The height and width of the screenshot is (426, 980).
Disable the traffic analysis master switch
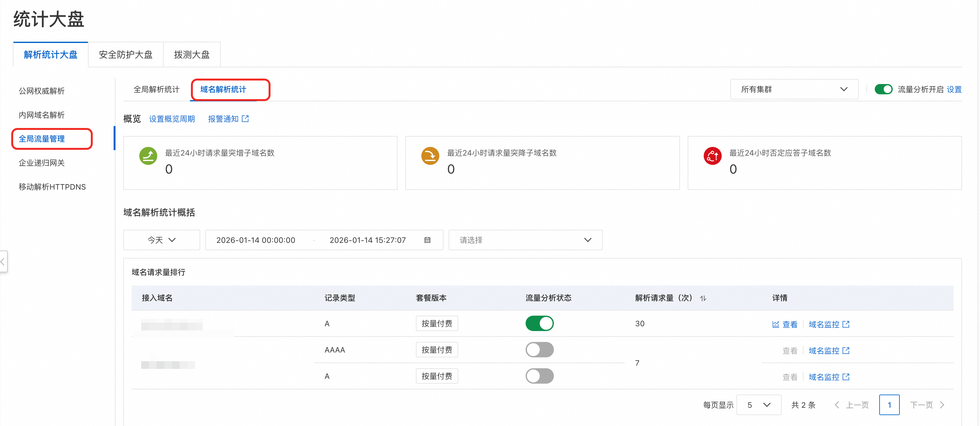tap(883, 89)
